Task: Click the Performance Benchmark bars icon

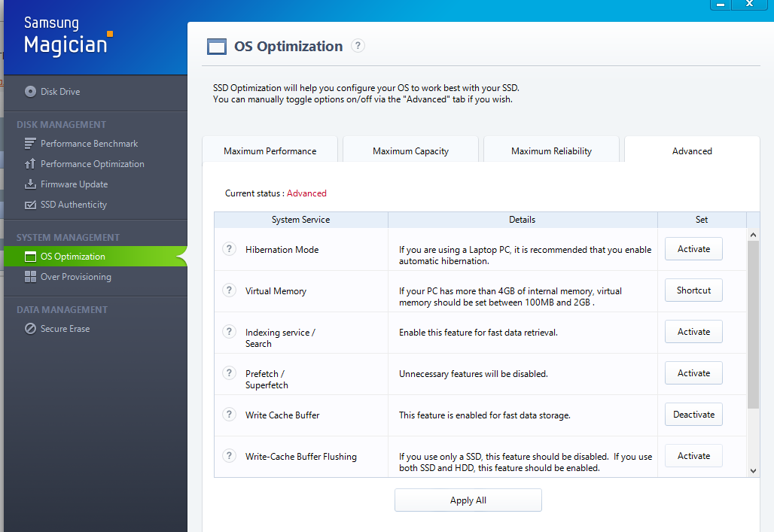Action: [30, 144]
